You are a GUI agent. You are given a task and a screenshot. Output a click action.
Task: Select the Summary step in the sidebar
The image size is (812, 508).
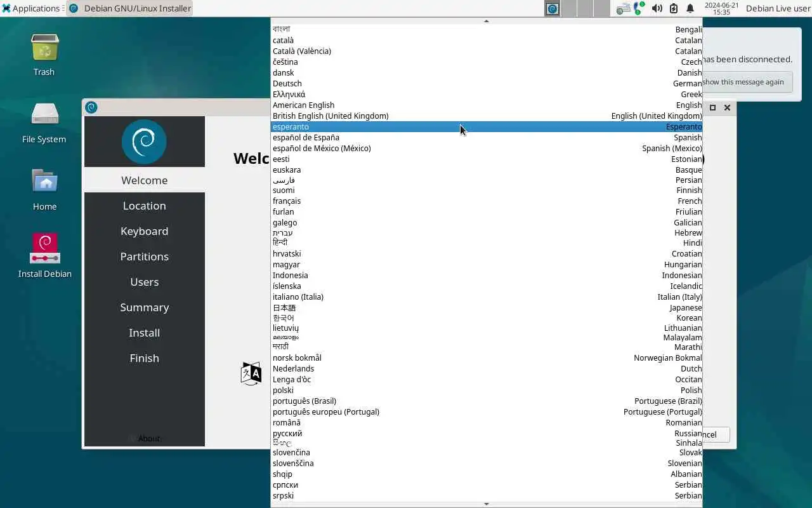pos(145,307)
